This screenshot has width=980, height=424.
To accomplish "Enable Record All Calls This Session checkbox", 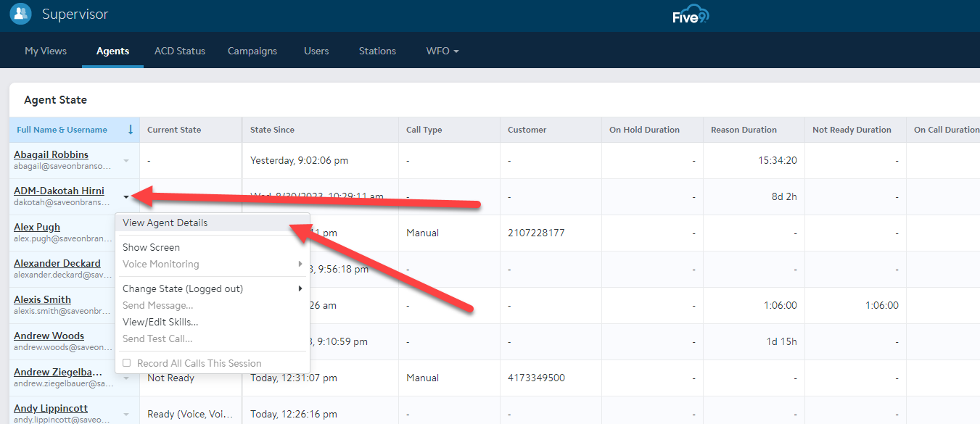I will pyautogui.click(x=127, y=363).
